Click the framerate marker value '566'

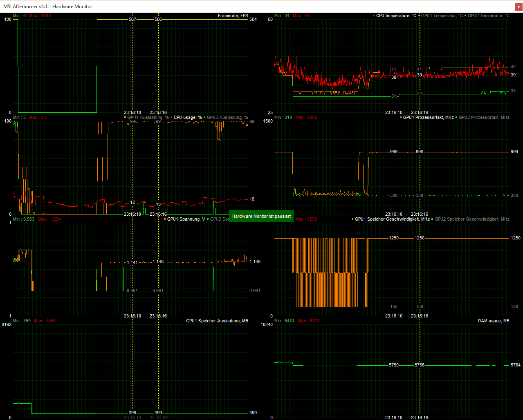(x=158, y=19)
